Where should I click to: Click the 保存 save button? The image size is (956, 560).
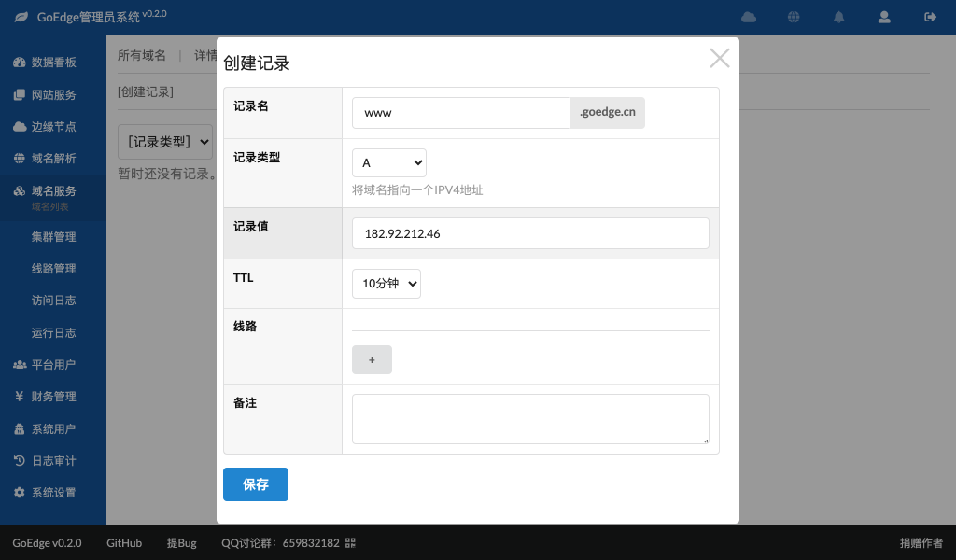[255, 484]
